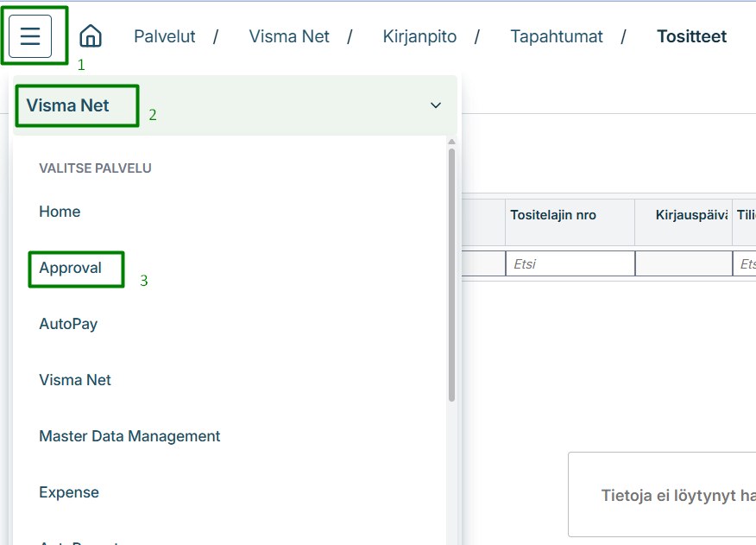Screen dimensions: 756x545
Task: Click the service list scrollbar thumb
Action: (x=451, y=275)
